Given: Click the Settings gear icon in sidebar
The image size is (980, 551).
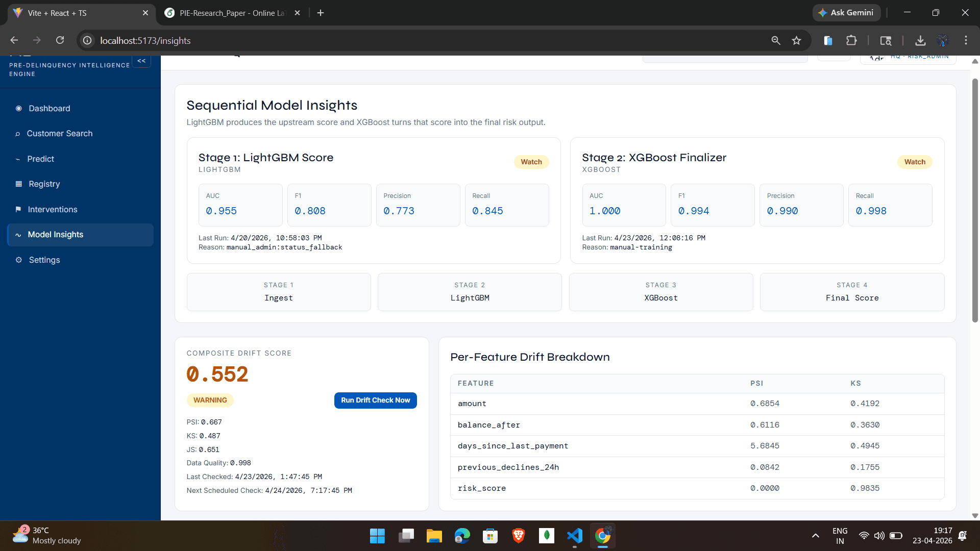Looking at the screenshot, I should tap(19, 260).
